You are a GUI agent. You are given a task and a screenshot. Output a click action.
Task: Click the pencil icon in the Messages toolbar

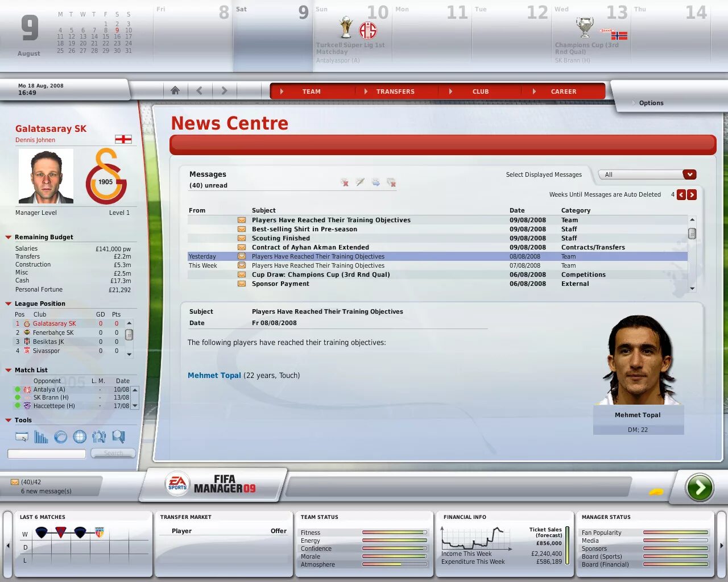pyautogui.click(x=360, y=182)
